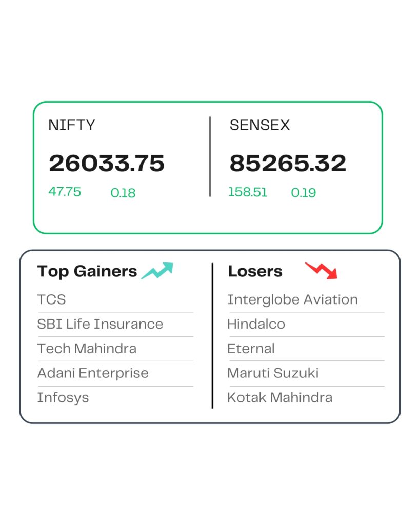Click SENSEX percent change 0.19
Image resolution: width=420 pixels, height=525 pixels.
(304, 193)
